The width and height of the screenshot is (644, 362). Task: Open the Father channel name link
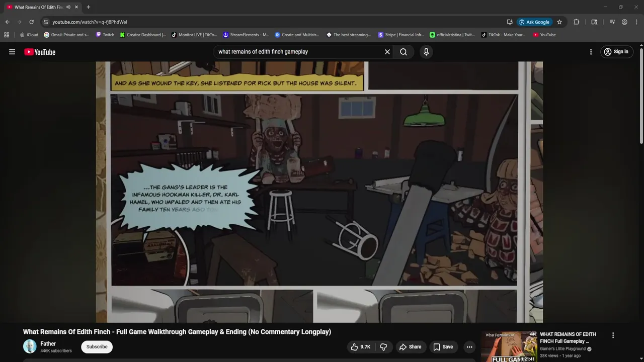pos(48,344)
